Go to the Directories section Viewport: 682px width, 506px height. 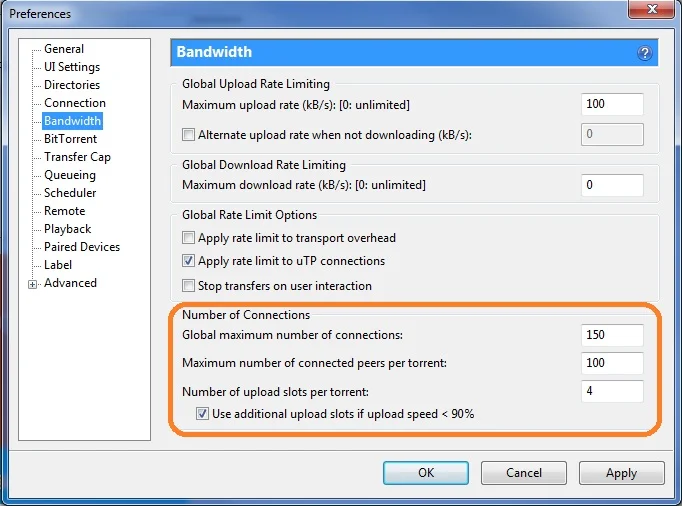[x=72, y=85]
